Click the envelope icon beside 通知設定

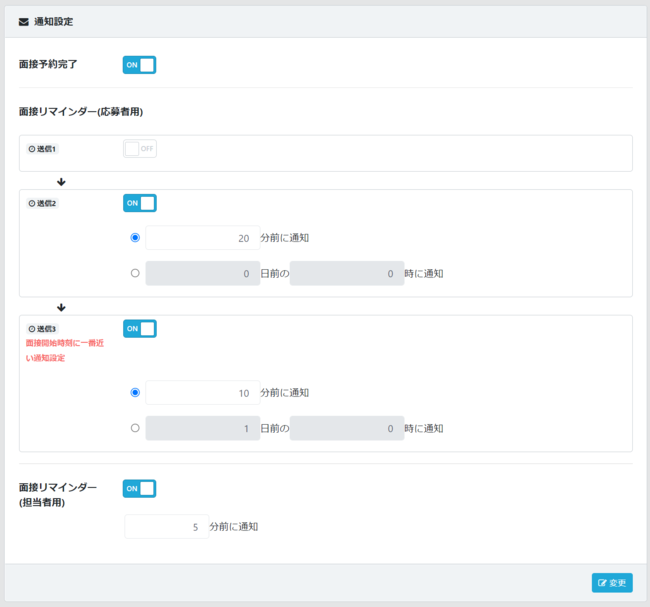(23, 21)
